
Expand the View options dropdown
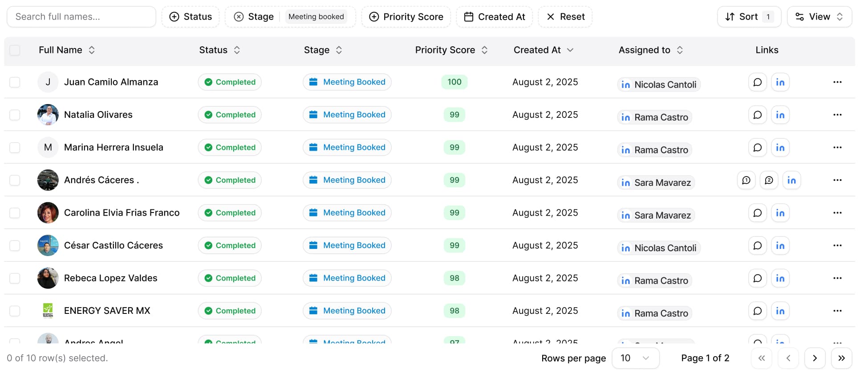point(819,17)
